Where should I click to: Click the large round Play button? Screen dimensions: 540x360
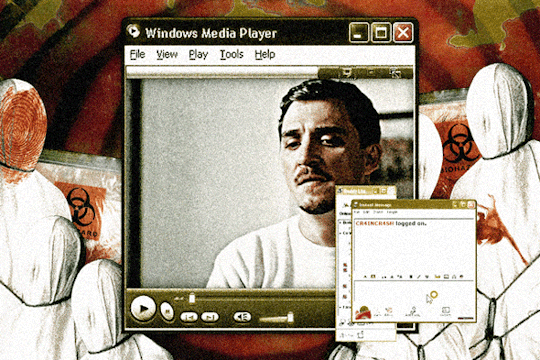pyautogui.click(x=143, y=308)
